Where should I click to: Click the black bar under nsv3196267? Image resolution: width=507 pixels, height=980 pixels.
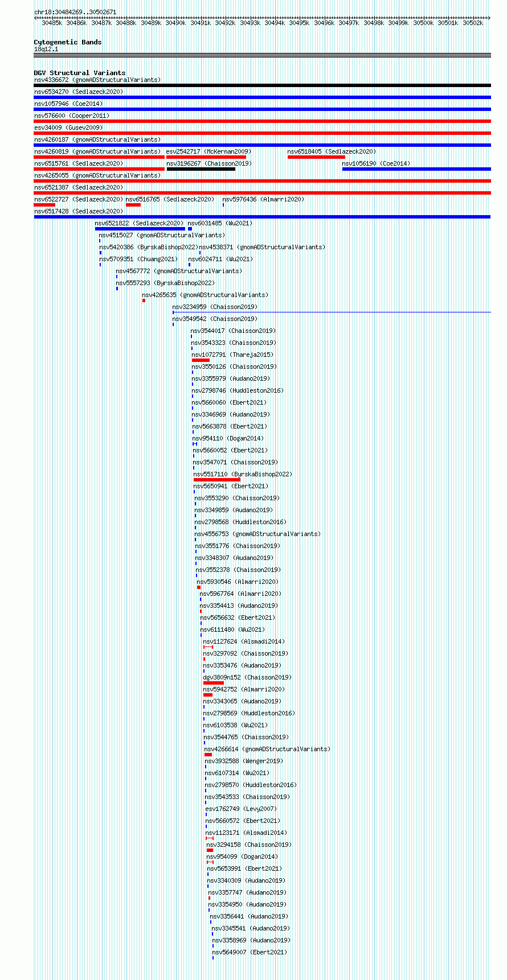tap(201, 169)
